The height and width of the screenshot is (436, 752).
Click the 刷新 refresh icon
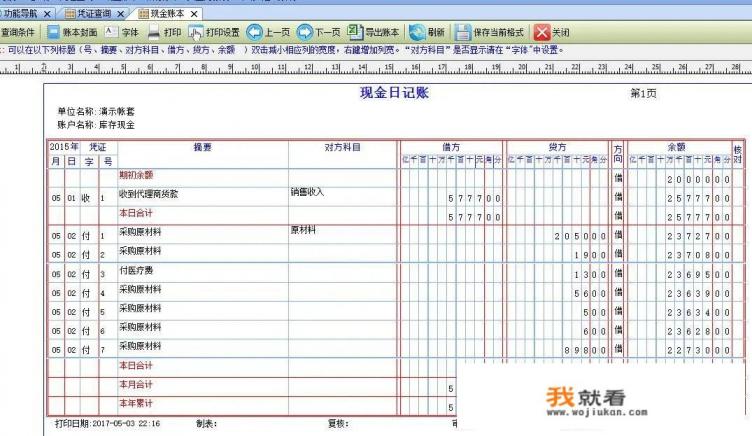[417, 32]
